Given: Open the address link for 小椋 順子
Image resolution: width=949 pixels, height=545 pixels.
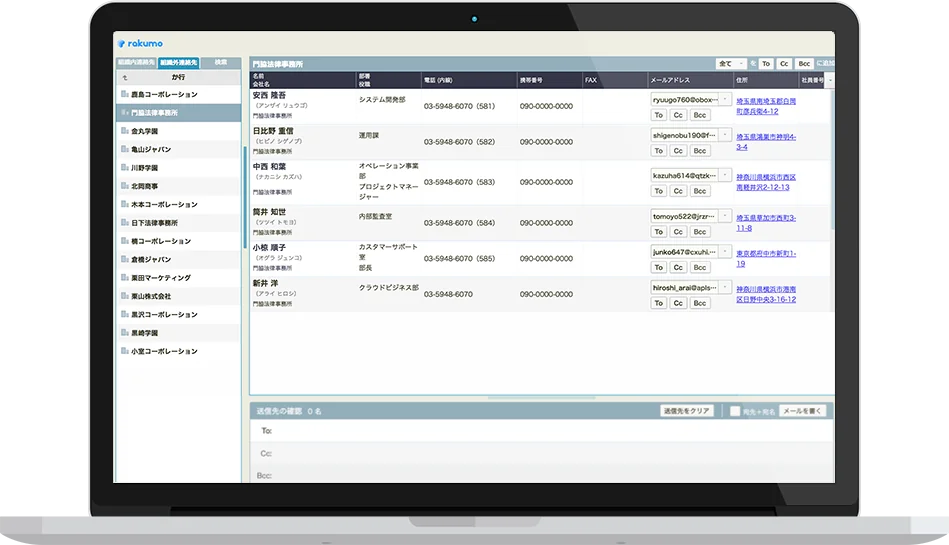Looking at the screenshot, I should (766, 259).
